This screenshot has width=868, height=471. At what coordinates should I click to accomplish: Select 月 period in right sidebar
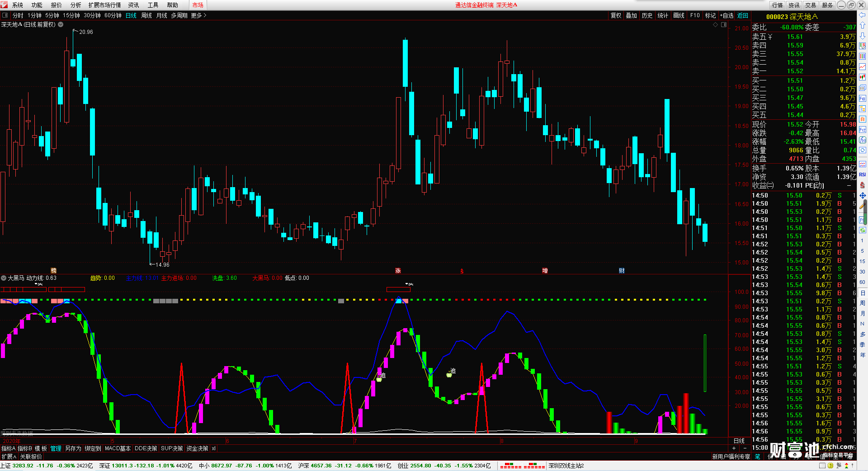click(863, 313)
